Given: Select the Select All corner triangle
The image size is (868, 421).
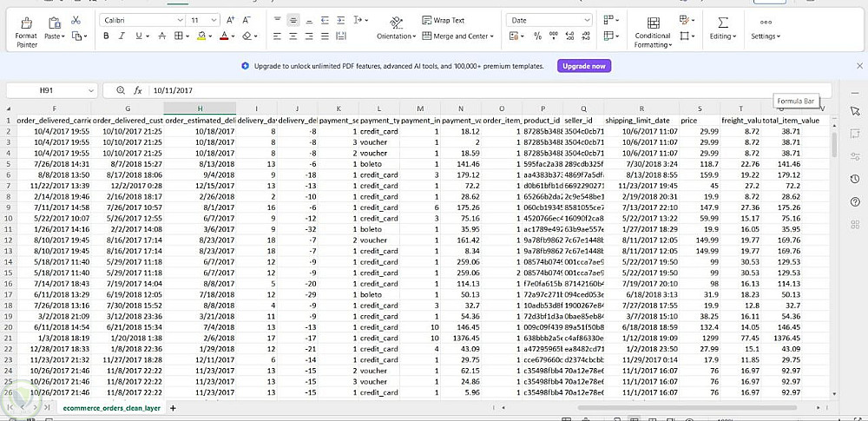Looking at the screenshot, I should [9, 109].
